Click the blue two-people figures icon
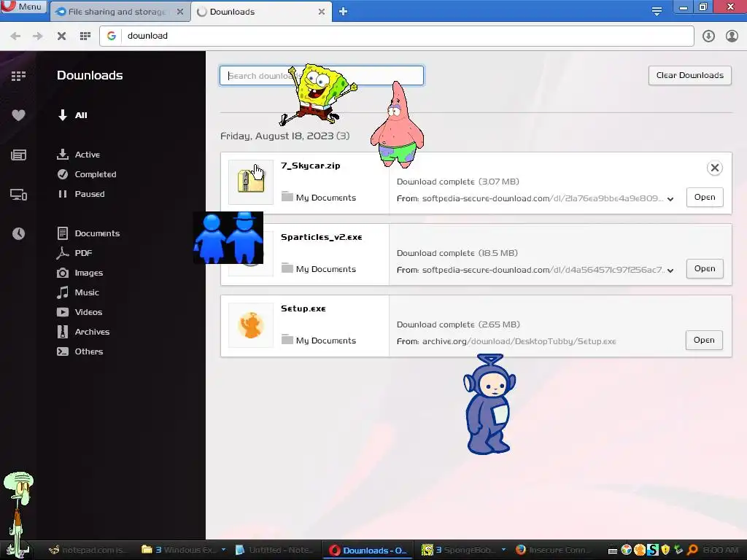 pyautogui.click(x=228, y=238)
